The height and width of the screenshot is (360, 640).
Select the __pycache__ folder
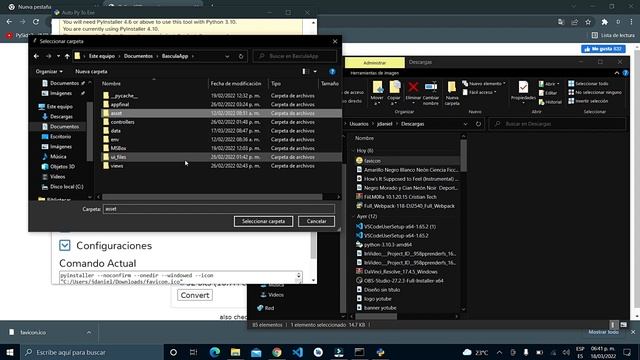coord(220,96)
